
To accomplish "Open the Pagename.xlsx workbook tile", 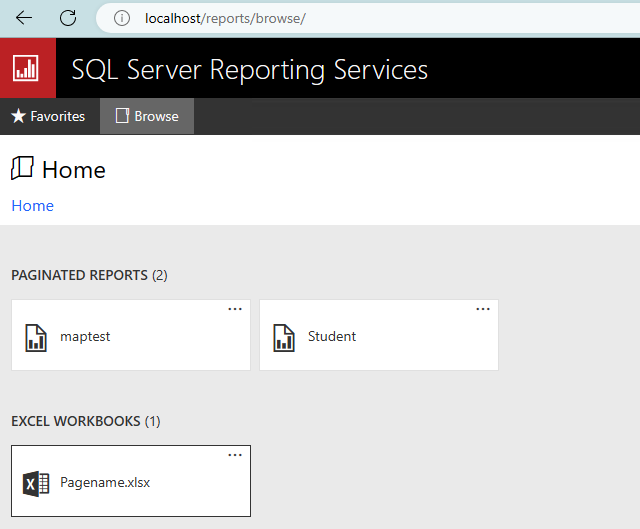I will coord(131,481).
